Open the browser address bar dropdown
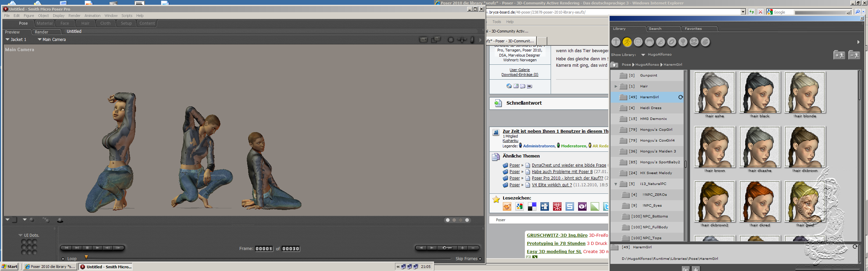Image resolution: width=868 pixels, height=271 pixels. pos(743,12)
